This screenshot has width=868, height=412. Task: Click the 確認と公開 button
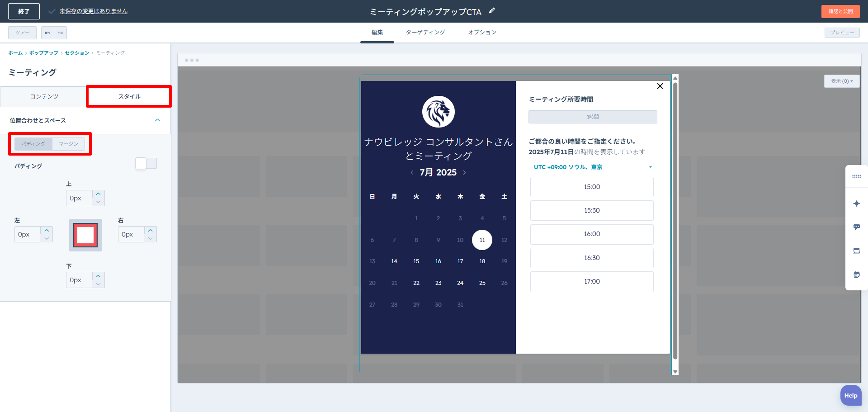840,11
